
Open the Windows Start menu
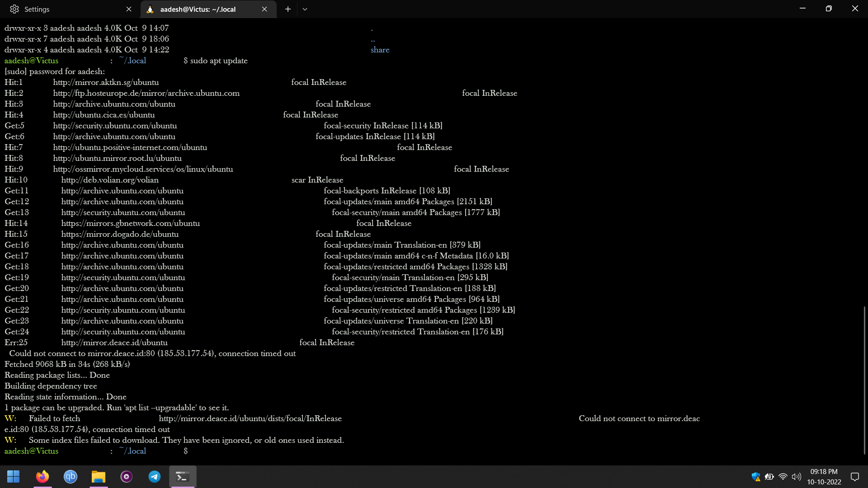click(14, 477)
